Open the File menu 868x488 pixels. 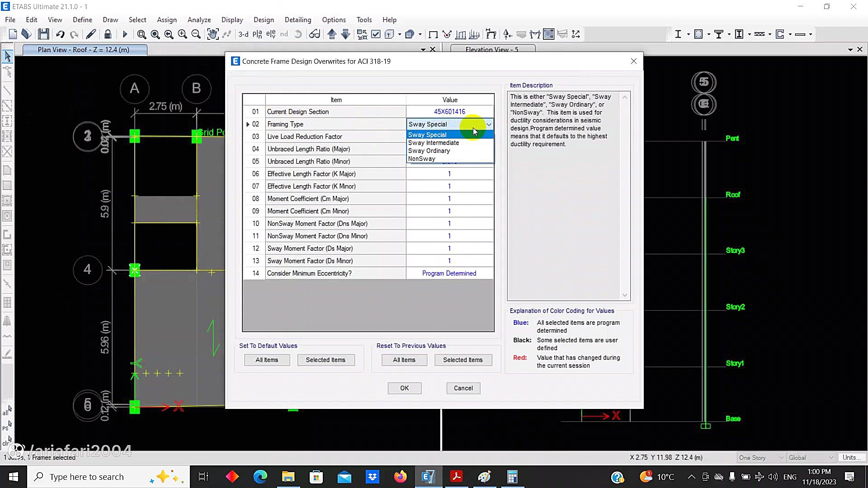coord(10,19)
